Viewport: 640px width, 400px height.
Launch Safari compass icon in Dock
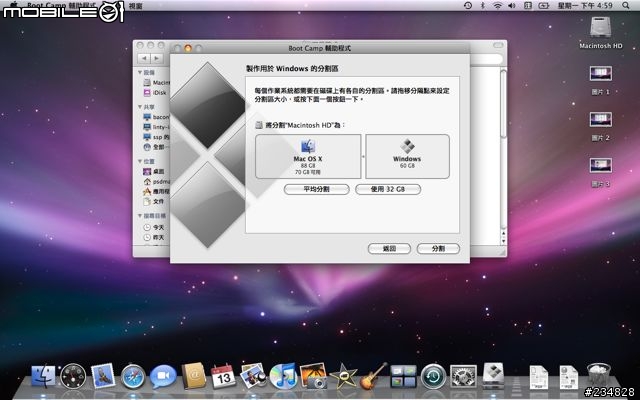[x=133, y=376]
